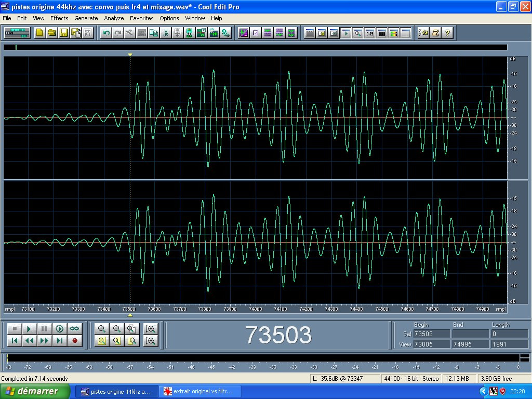
Task: Open the Windows démarrer start button
Action: click(x=35, y=391)
